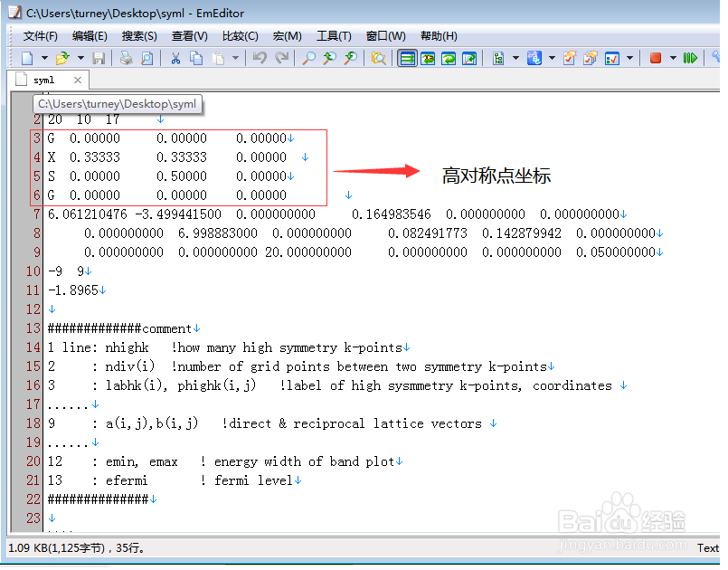
Task: Click the '#############comment' text line
Action: pyautogui.click(x=119, y=328)
